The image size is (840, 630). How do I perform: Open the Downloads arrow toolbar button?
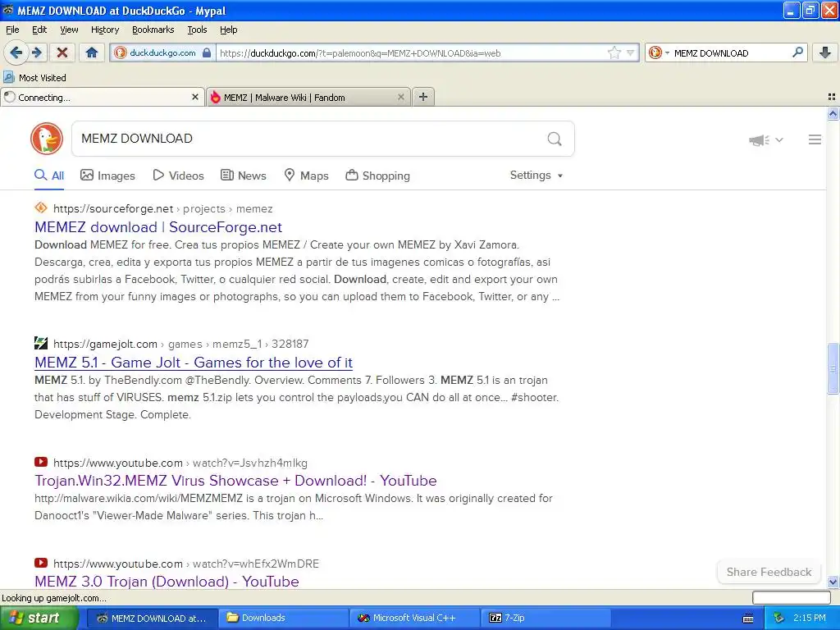(x=825, y=52)
